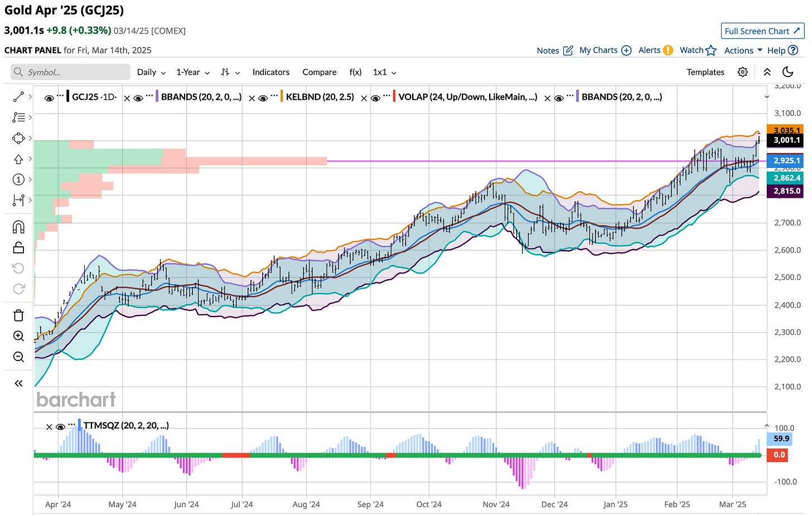Select the up-arrow marker tool
The height and width of the screenshot is (516, 812).
(18, 159)
